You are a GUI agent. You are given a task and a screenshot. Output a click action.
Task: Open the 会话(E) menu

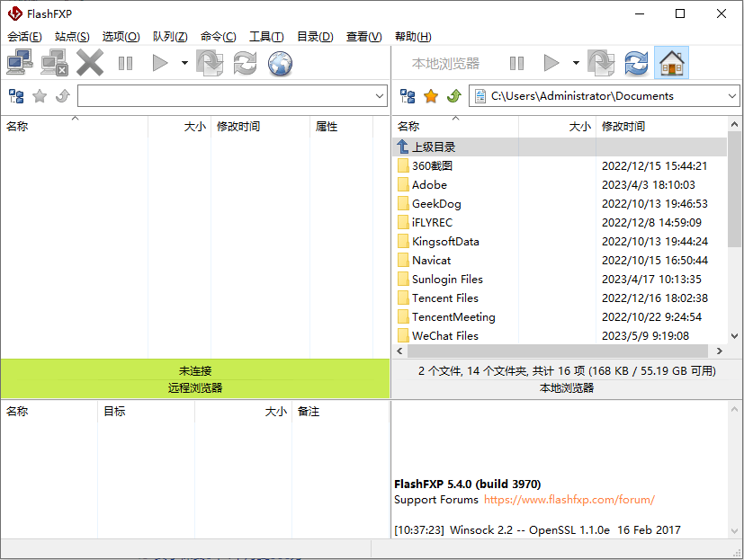click(x=24, y=37)
